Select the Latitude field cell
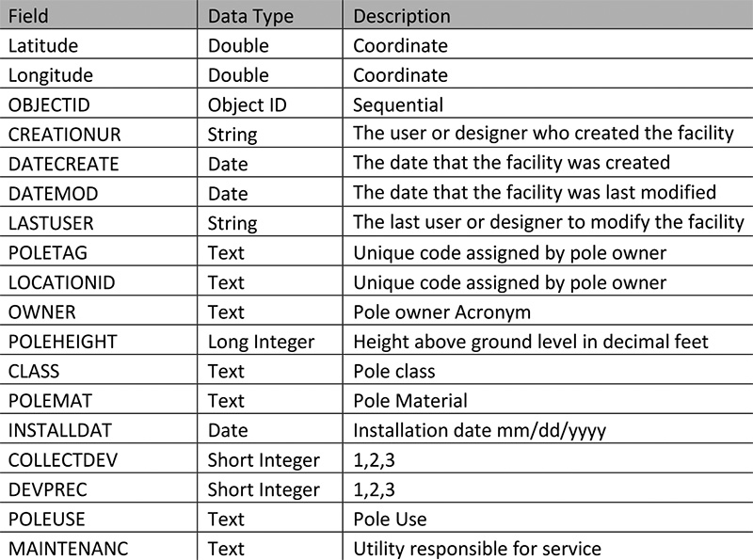This screenshot has width=753, height=560. point(43,45)
